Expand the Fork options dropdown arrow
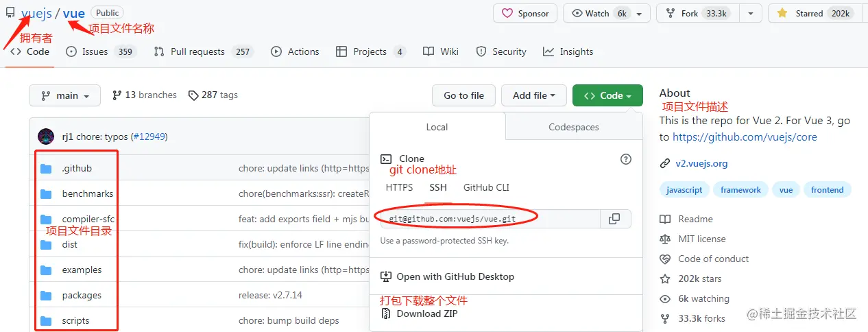 750,13
